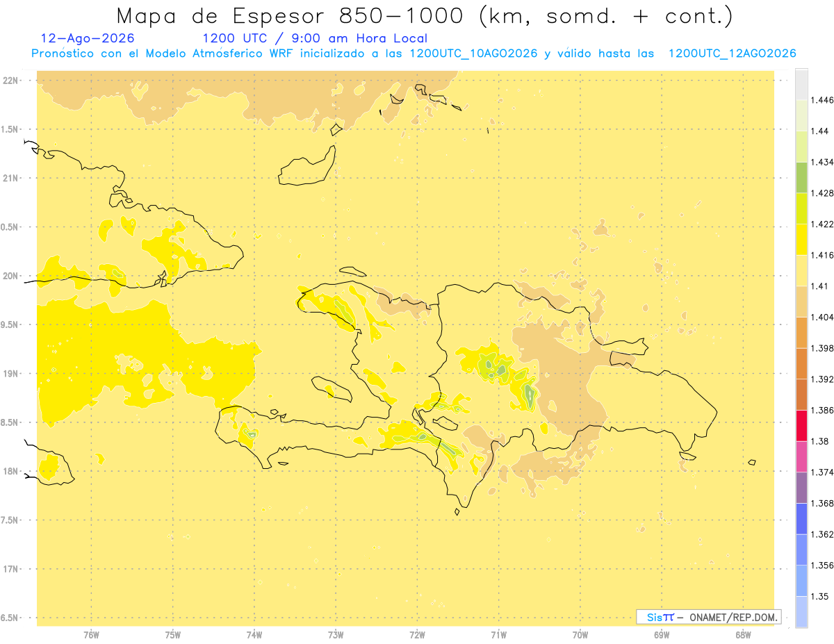
Task: Click the pale yellow swatch between 1.41 and 1.416
Action: pos(801,270)
